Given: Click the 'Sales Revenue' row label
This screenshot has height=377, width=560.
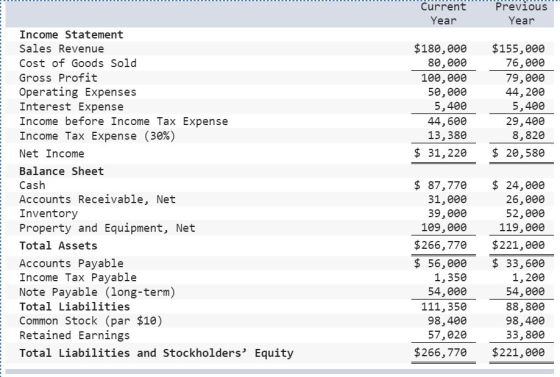Looking at the screenshot, I should 61,49.
